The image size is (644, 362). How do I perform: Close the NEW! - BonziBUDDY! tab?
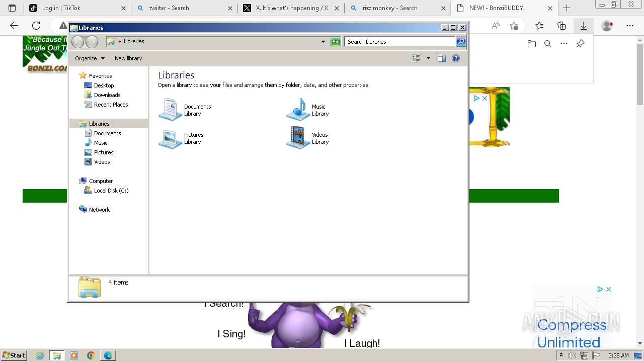pos(550,8)
